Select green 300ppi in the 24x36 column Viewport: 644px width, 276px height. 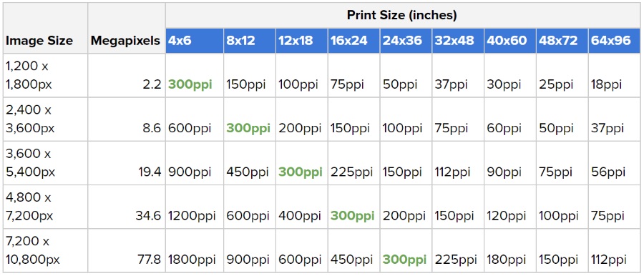[x=404, y=260]
